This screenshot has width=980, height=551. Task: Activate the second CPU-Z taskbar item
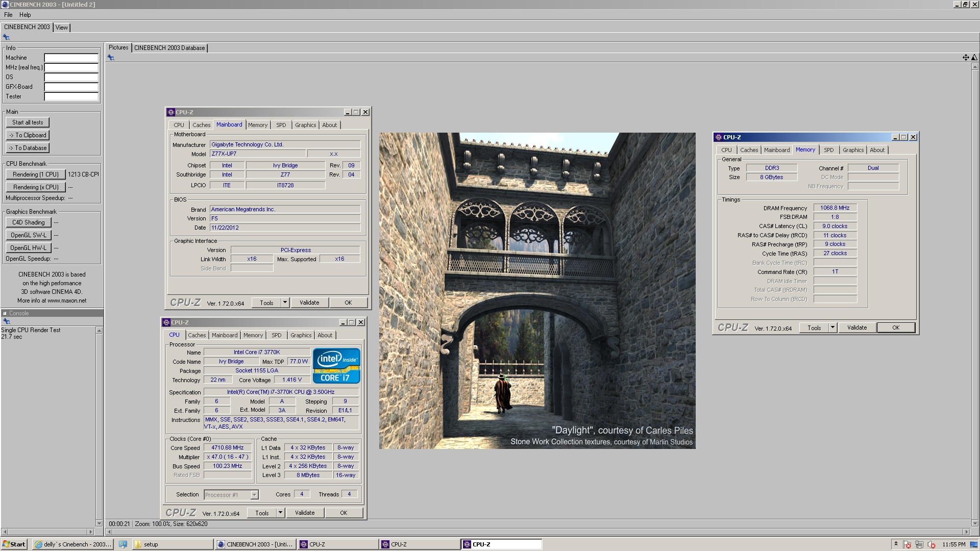(x=420, y=544)
